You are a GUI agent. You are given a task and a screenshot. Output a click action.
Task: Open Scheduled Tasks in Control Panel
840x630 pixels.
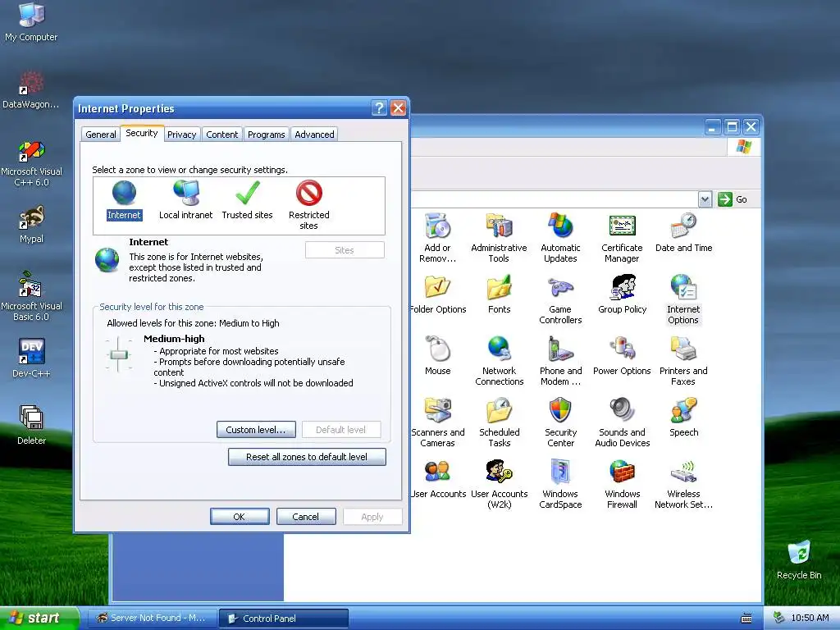coord(500,422)
